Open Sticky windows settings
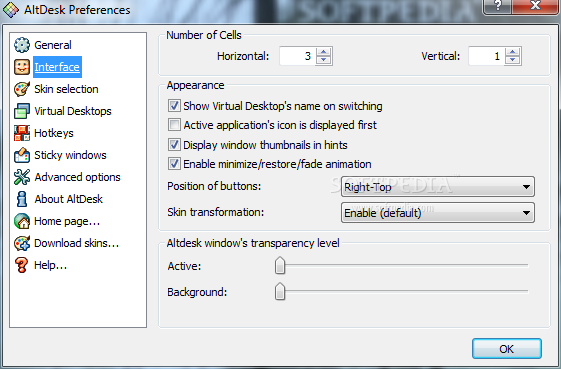561x369 pixels. pos(70,155)
